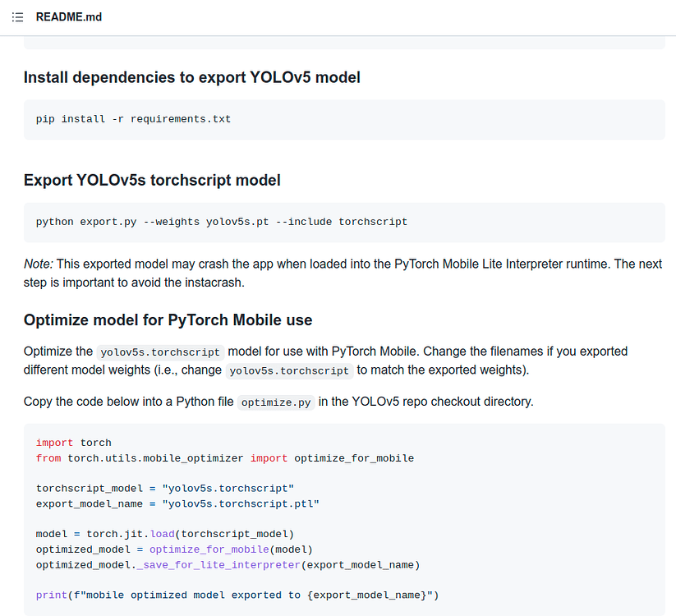Open the table of contents outline icon
The height and width of the screenshot is (616, 676).
coord(17,16)
